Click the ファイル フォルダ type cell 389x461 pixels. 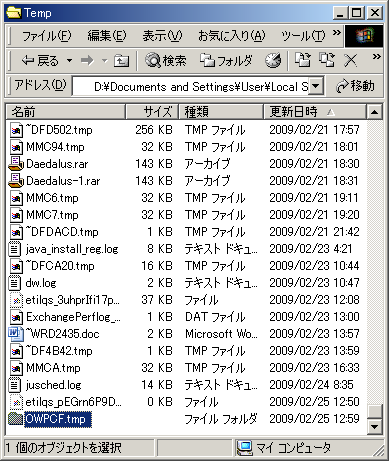pos(221,419)
